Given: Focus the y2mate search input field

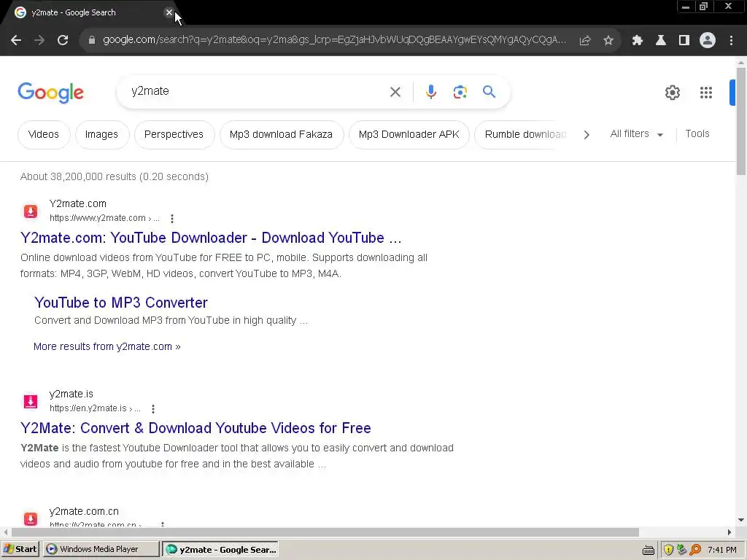Looking at the screenshot, I should (x=258, y=91).
